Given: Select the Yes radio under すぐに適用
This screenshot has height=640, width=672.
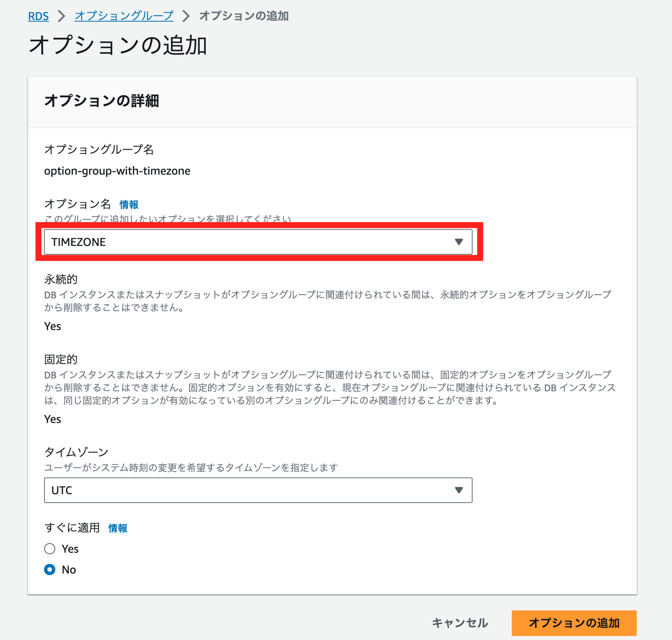Looking at the screenshot, I should 50,549.
